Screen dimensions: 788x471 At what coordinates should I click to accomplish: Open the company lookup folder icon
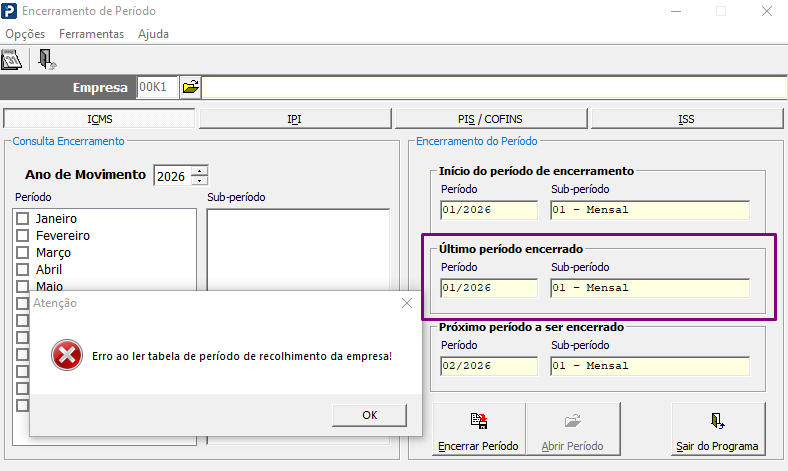click(x=190, y=87)
